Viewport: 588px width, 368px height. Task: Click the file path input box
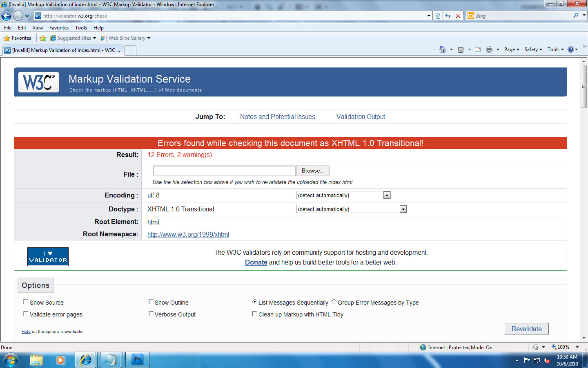[224, 171]
